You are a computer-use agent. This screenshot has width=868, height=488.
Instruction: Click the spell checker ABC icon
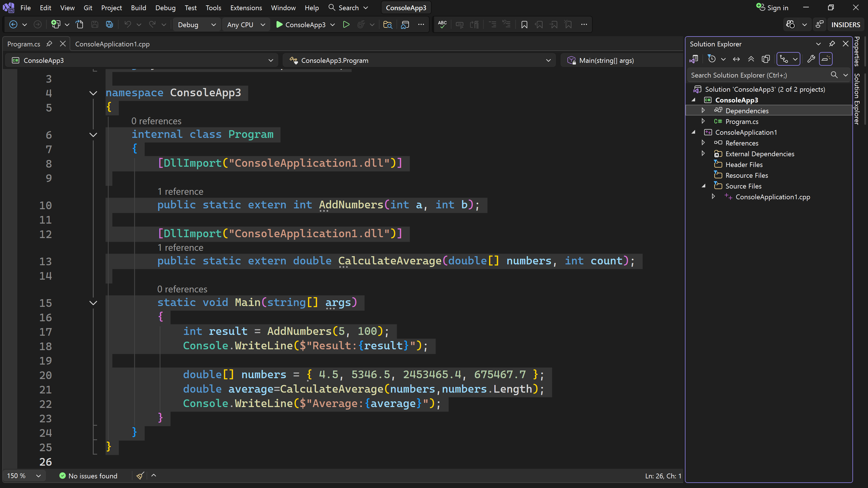(442, 25)
